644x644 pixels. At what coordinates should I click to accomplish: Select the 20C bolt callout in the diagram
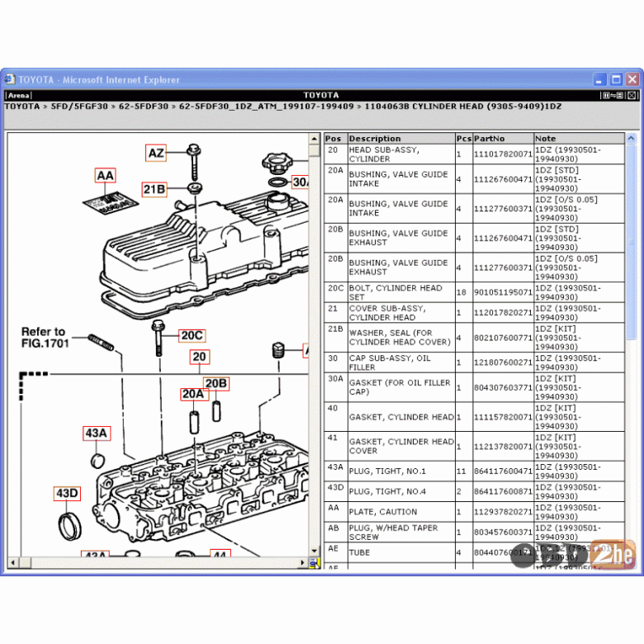[x=192, y=335]
